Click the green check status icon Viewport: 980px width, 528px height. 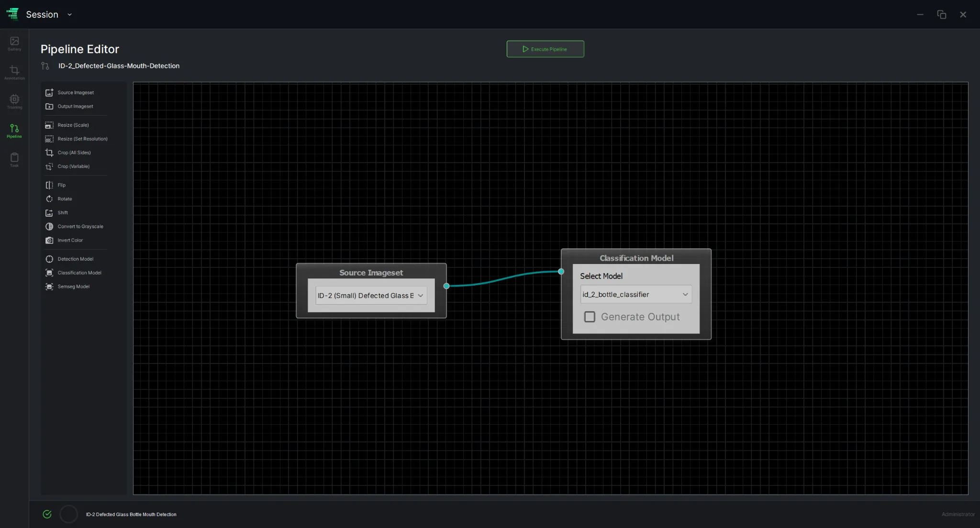[47, 514]
